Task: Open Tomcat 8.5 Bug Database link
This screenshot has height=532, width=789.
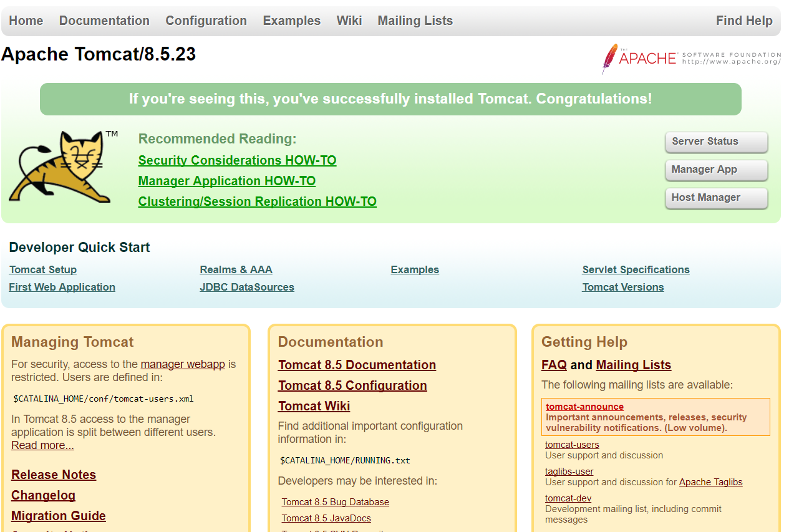Action: (x=336, y=502)
